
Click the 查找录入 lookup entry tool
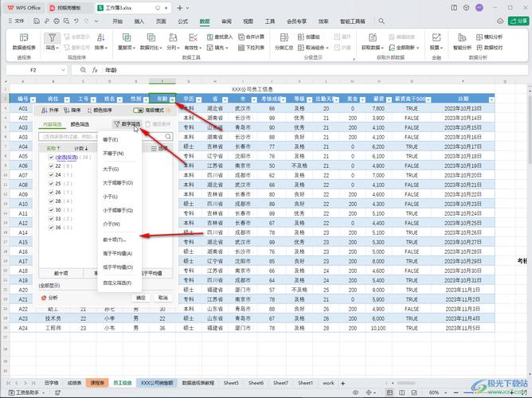220,37
